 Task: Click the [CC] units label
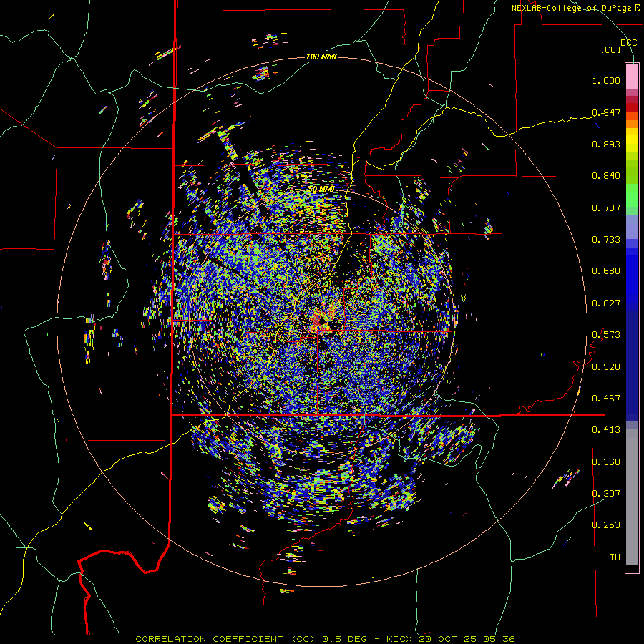[611, 49]
